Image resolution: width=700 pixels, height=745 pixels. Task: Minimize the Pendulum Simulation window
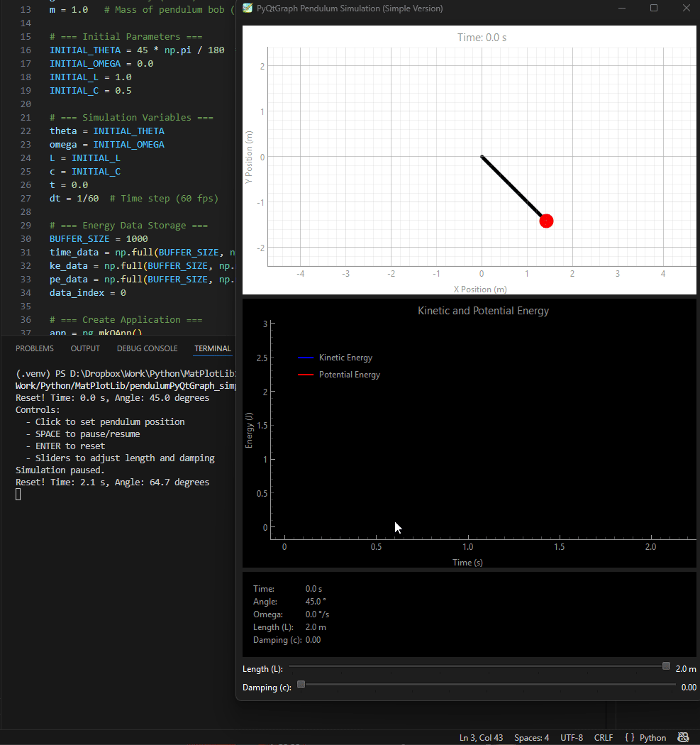pyautogui.click(x=621, y=9)
